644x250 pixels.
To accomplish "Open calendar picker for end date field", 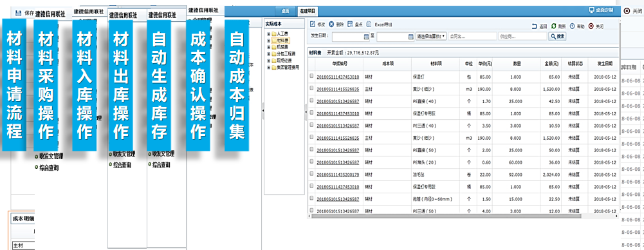I will coord(410,37).
